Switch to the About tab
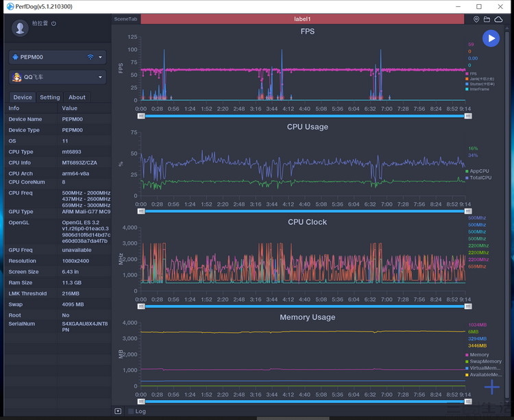The image size is (514, 420). pyautogui.click(x=77, y=97)
